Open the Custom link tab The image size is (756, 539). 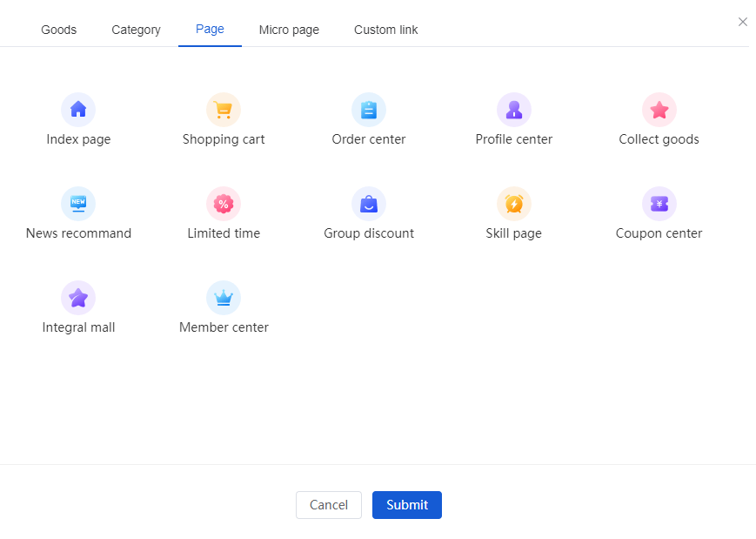point(385,30)
